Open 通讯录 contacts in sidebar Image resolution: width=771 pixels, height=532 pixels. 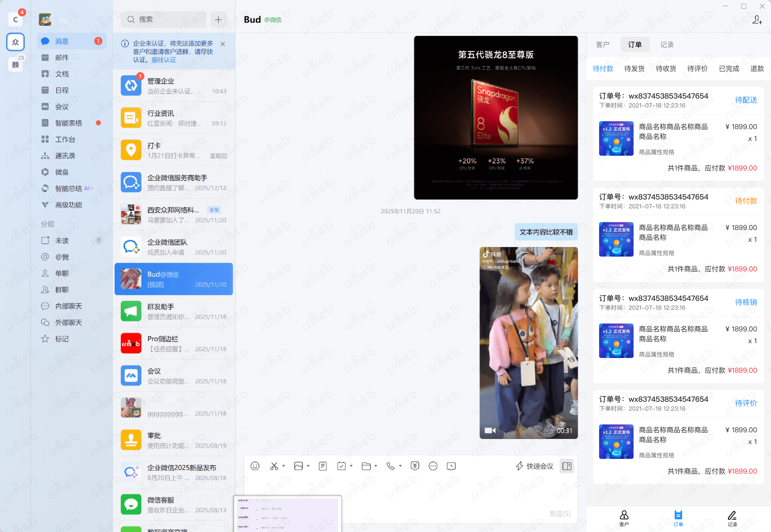pyautogui.click(x=65, y=156)
